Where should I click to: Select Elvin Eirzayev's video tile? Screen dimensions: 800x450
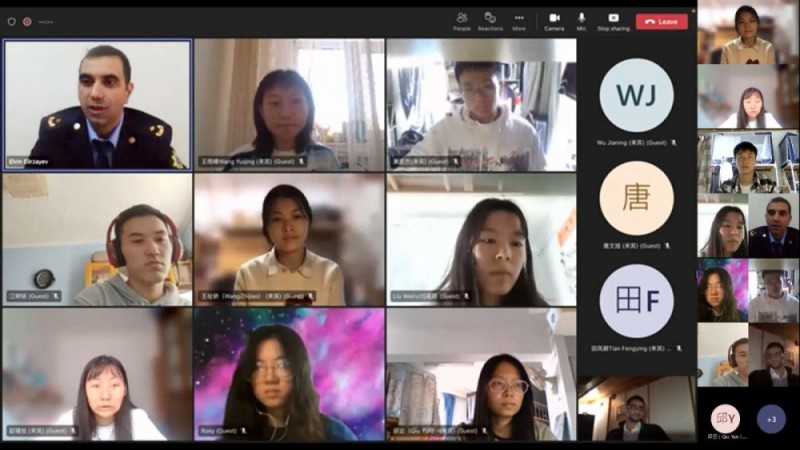tap(97, 104)
